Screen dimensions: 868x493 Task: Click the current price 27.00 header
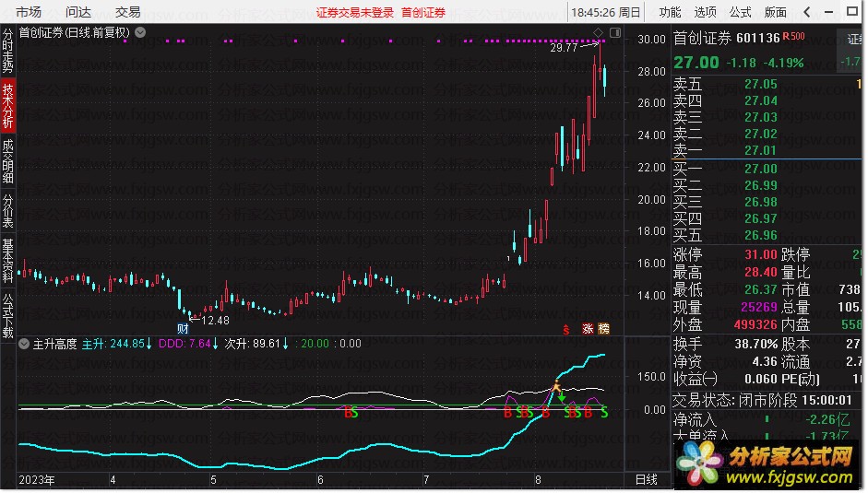click(696, 63)
